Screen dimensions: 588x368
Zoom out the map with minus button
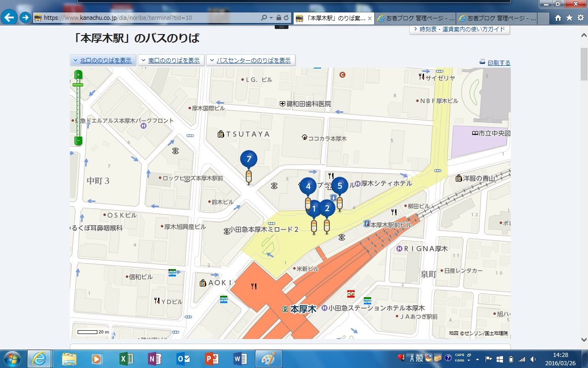pyautogui.click(x=78, y=140)
